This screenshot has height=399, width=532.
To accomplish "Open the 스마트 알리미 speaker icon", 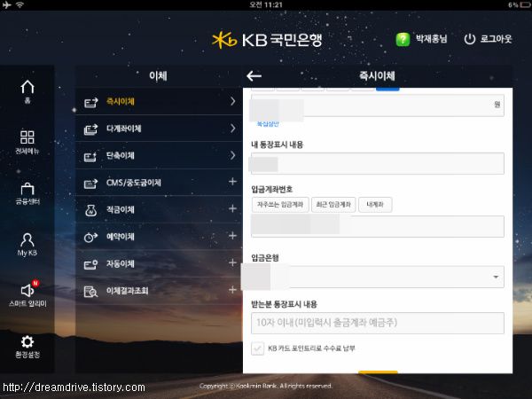I will 27,290.
